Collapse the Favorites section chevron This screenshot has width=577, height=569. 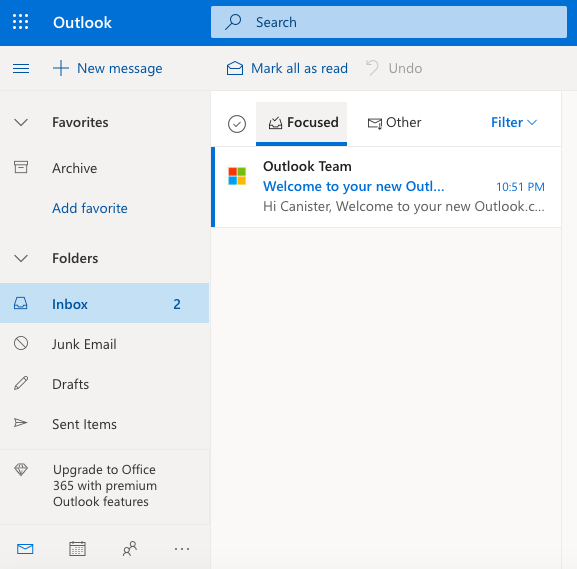(21, 123)
